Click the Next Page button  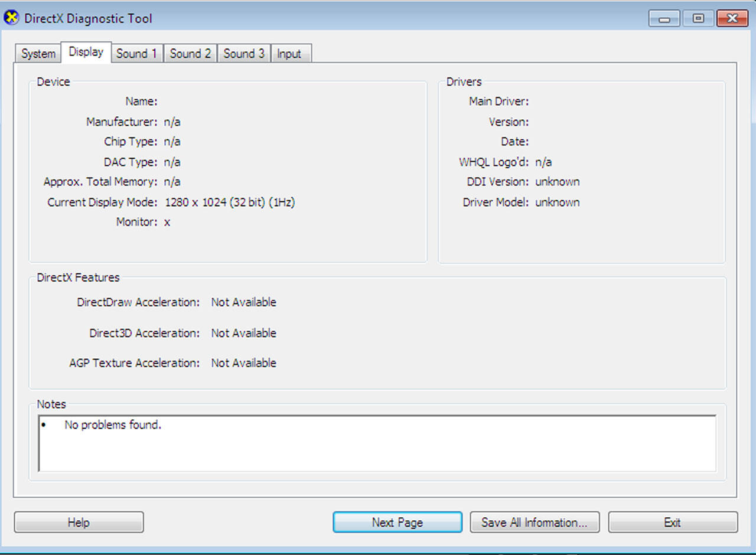tap(397, 523)
